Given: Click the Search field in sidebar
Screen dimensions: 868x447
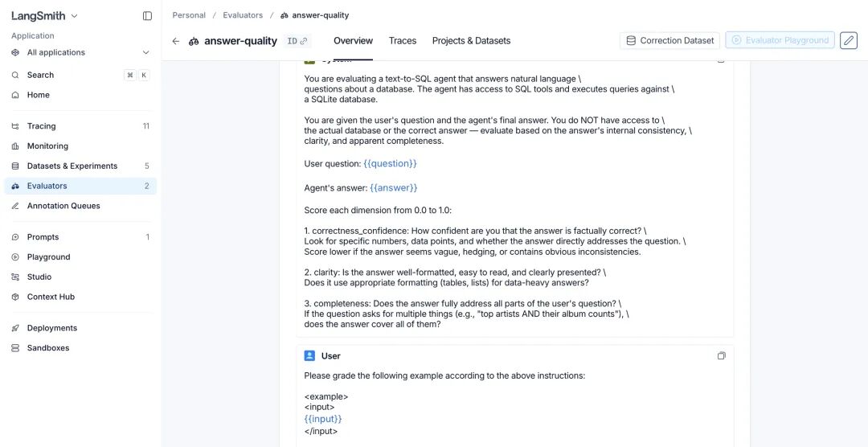Looking at the screenshot, I should 80,76.
